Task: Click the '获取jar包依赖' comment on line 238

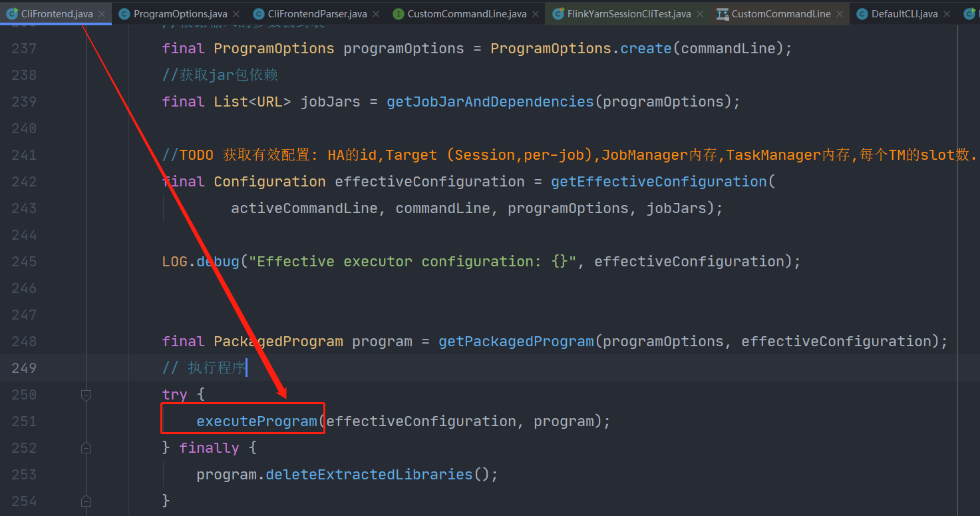Action: (x=220, y=75)
